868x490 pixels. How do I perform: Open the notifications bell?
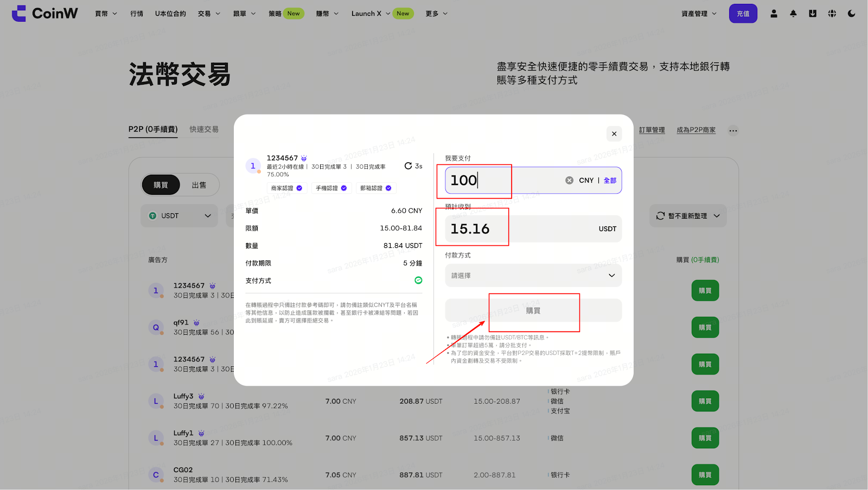793,14
